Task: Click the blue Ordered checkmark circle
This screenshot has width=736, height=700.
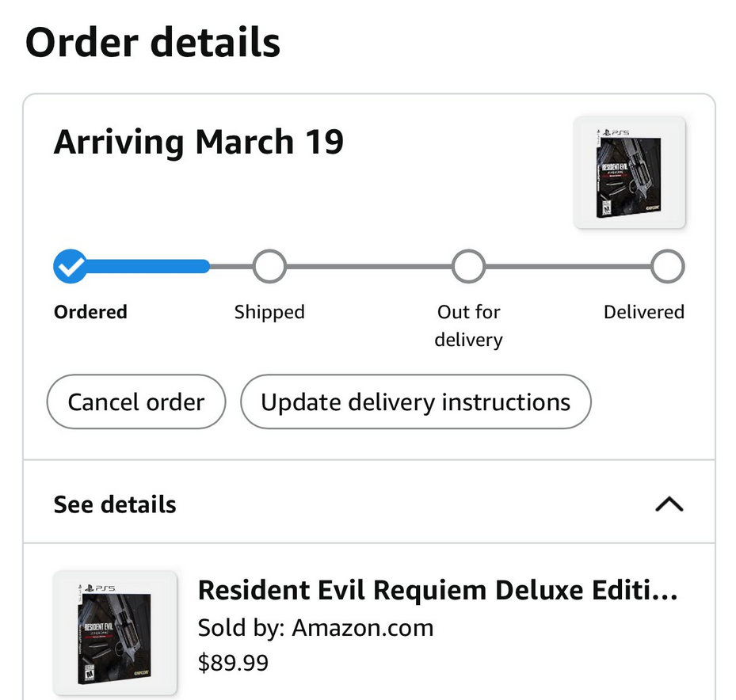Action: click(71, 267)
